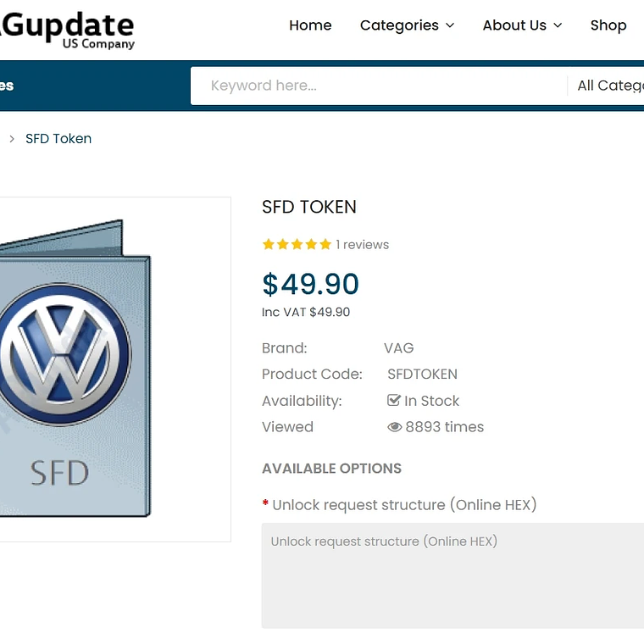Click the SFD TOKEN product title
Image resolution: width=644 pixels, height=644 pixels.
click(309, 207)
